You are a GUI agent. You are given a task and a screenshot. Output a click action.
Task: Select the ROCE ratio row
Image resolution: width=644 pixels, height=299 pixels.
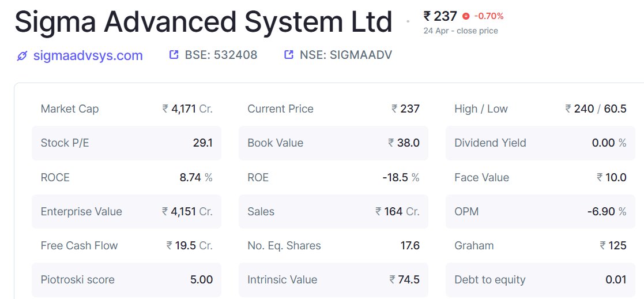pyautogui.click(x=126, y=177)
